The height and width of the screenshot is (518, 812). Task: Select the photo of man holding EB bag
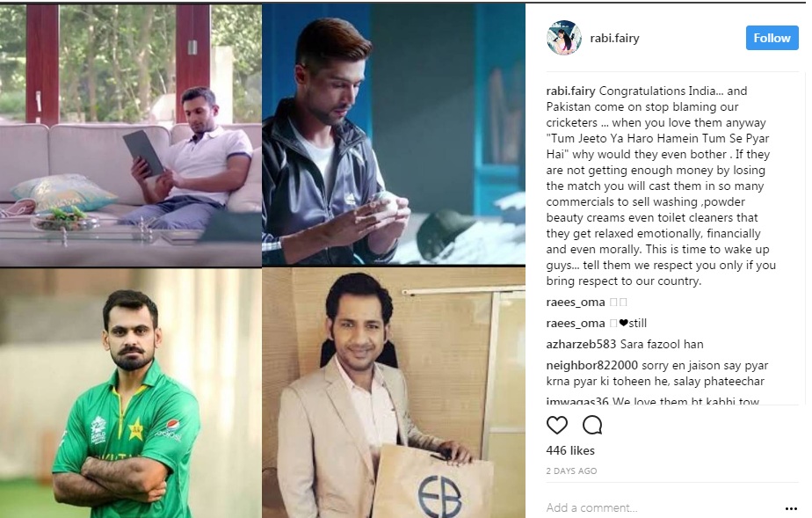(x=394, y=393)
